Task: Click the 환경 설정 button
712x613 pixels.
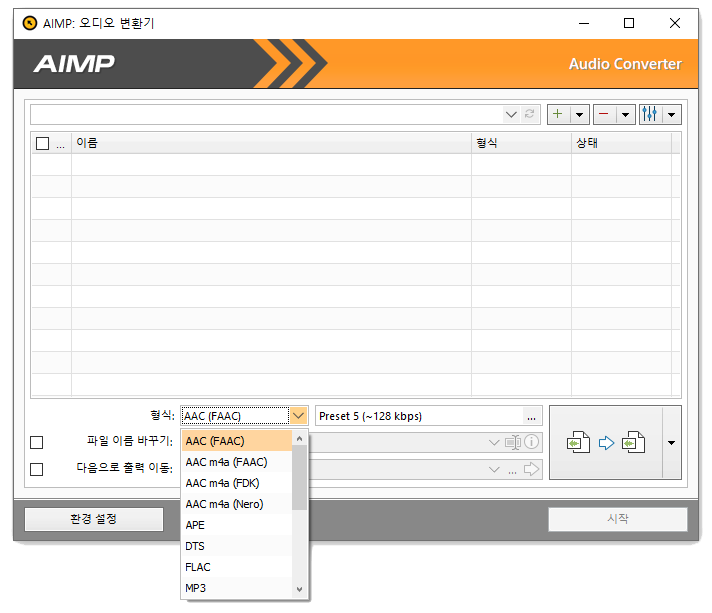Action: point(94,519)
